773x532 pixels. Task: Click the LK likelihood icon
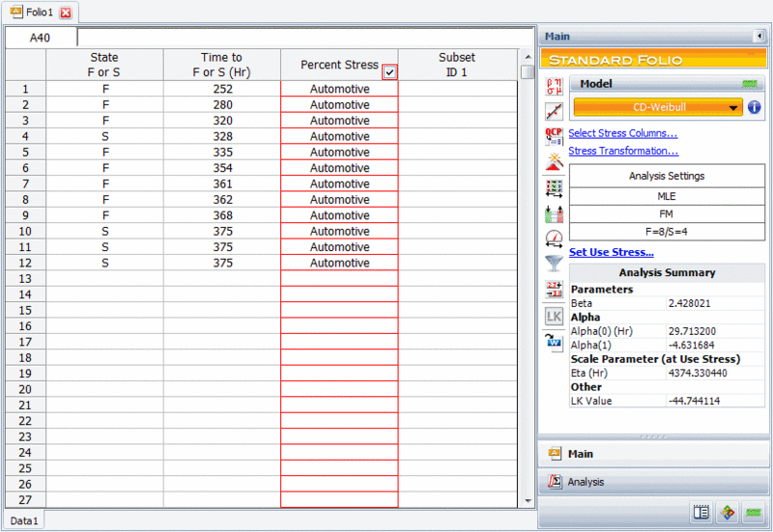tap(554, 316)
